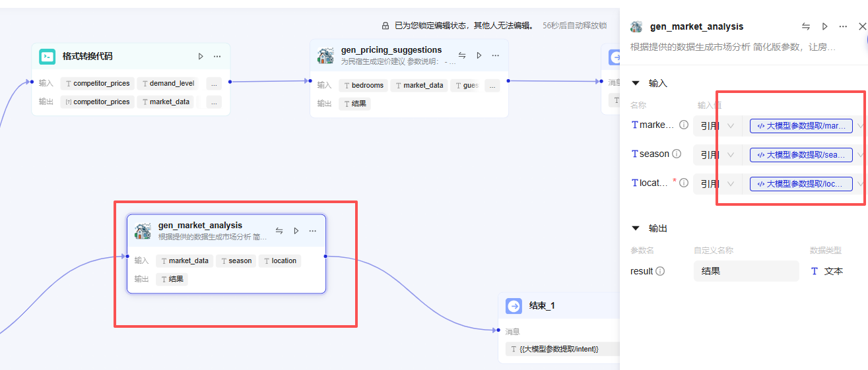Edit the 结果 custom name field
The width and height of the screenshot is (868, 370).
(746, 271)
